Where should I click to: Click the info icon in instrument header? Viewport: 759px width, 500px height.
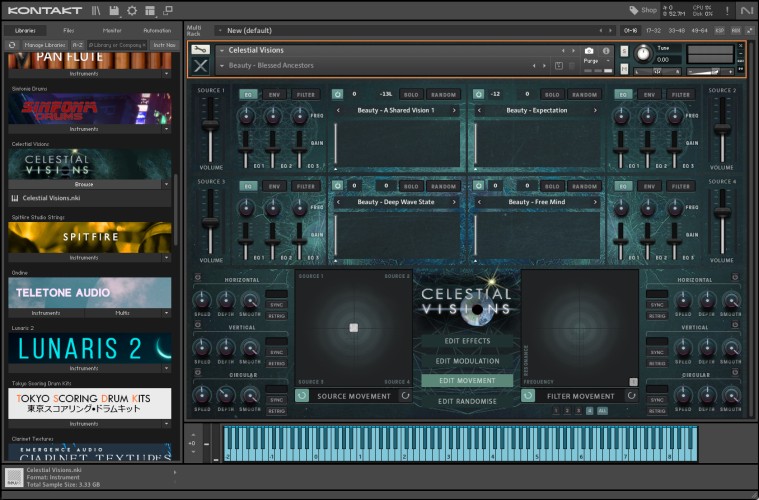click(605, 50)
